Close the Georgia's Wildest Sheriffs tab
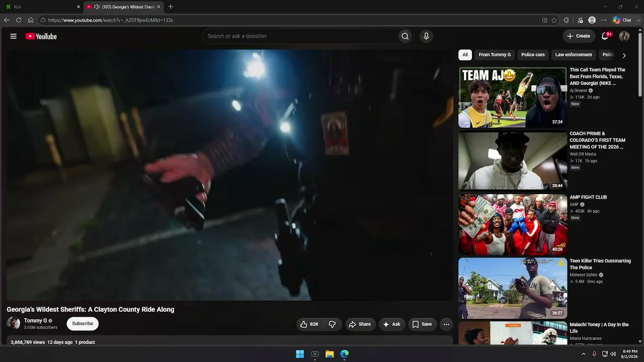 coord(158,7)
